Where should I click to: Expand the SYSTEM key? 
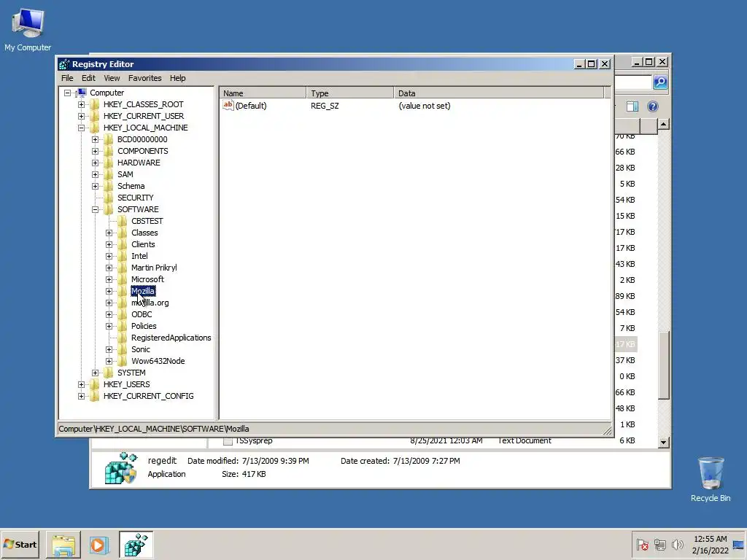click(96, 373)
